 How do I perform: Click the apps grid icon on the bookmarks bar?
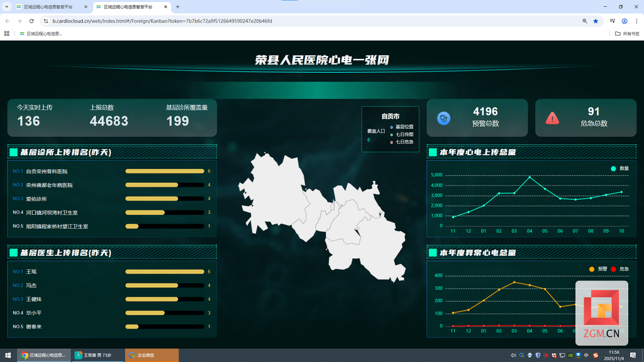click(6, 33)
